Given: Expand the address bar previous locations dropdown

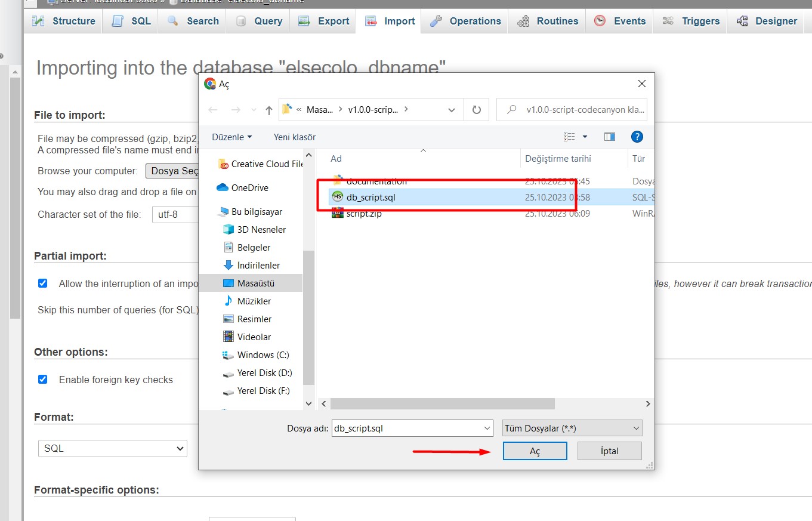Looking at the screenshot, I should 452,110.
